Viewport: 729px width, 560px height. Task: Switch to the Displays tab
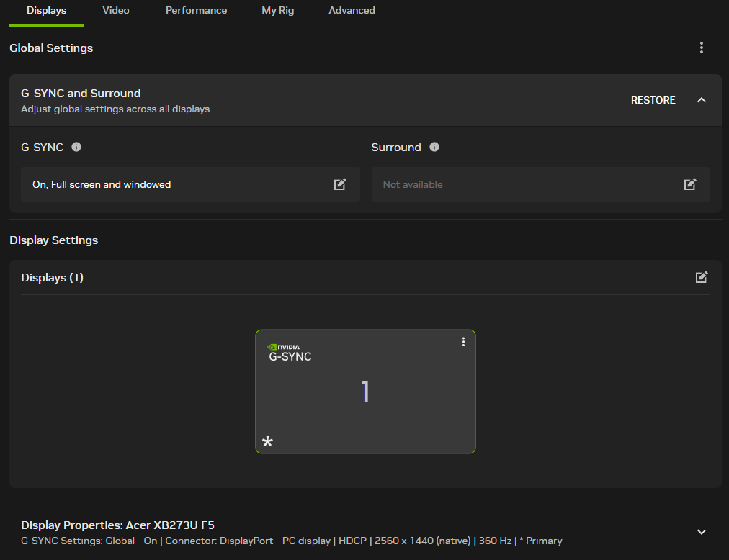(x=47, y=11)
